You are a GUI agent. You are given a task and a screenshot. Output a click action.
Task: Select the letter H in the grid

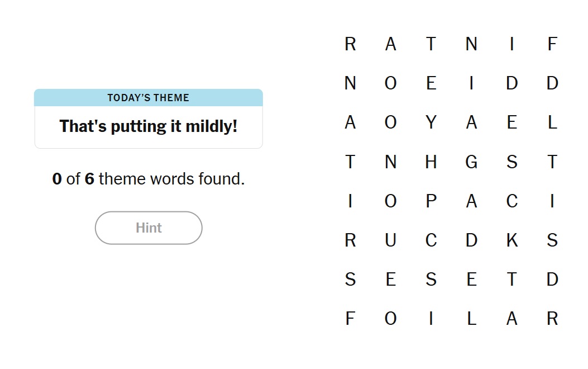(431, 162)
